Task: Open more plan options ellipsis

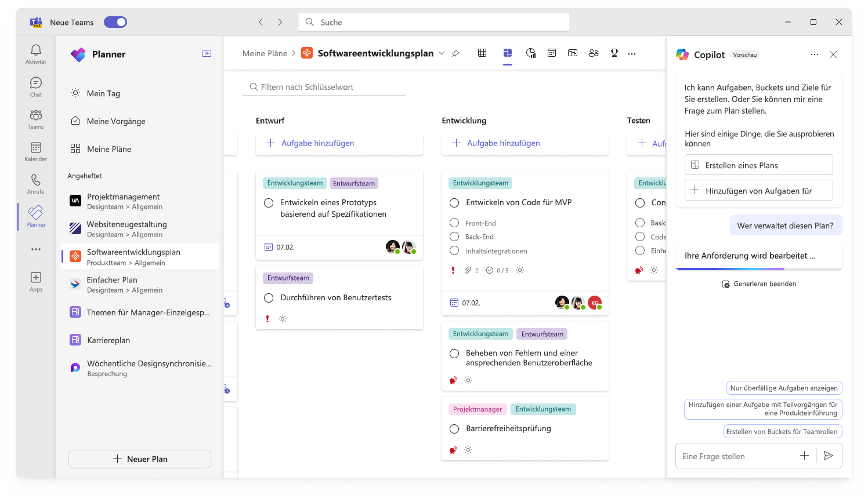Action: [x=632, y=53]
